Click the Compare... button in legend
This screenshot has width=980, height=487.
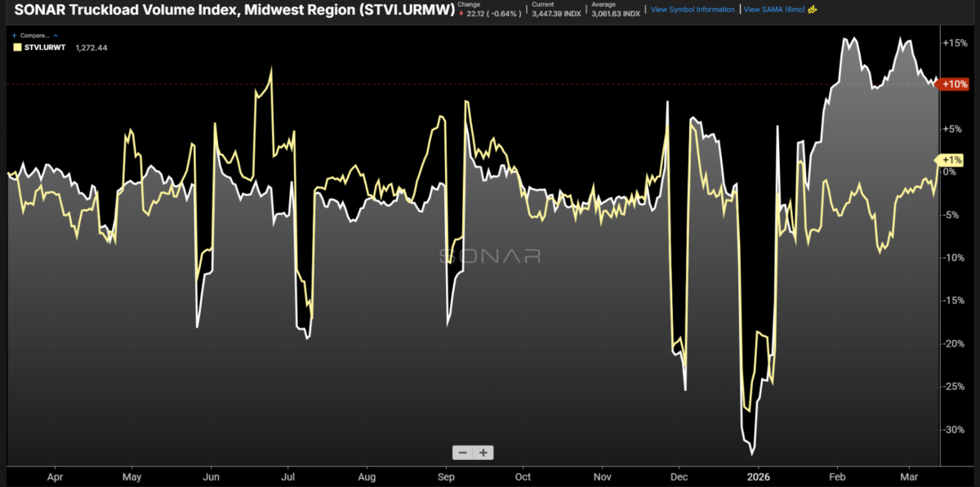click(33, 36)
